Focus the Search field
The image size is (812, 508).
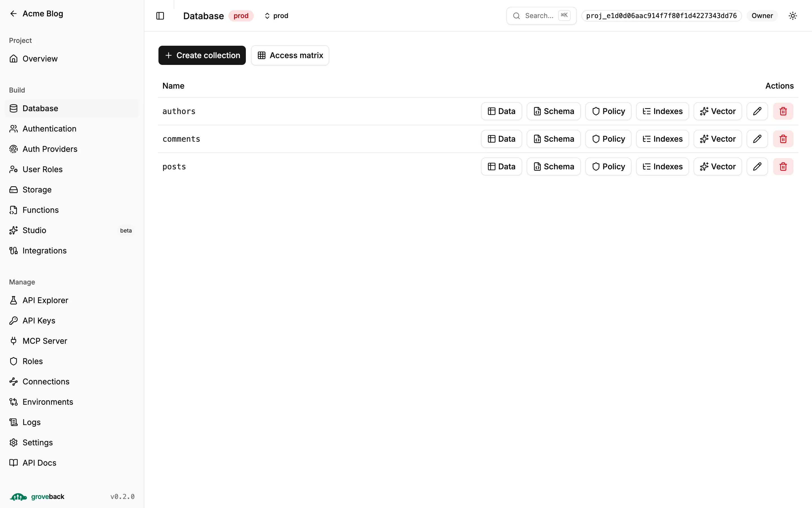pyautogui.click(x=541, y=16)
